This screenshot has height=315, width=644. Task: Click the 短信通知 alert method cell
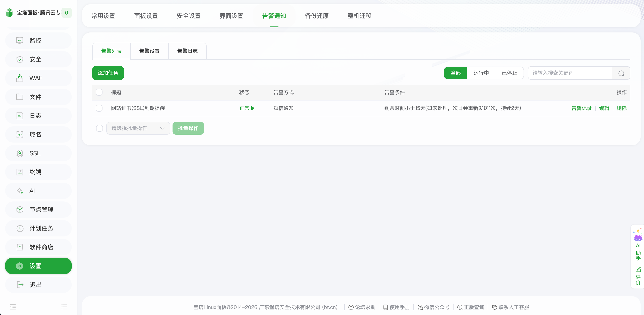point(283,108)
